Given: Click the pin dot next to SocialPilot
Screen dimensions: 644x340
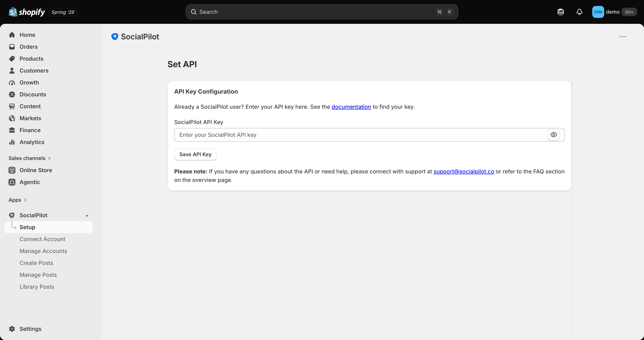Looking at the screenshot, I should click(x=87, y=216).
